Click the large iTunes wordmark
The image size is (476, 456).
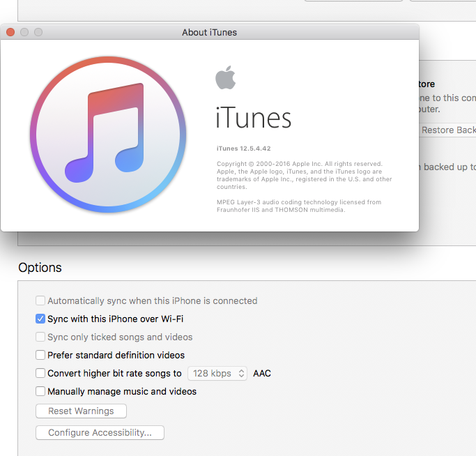[254, 118]
